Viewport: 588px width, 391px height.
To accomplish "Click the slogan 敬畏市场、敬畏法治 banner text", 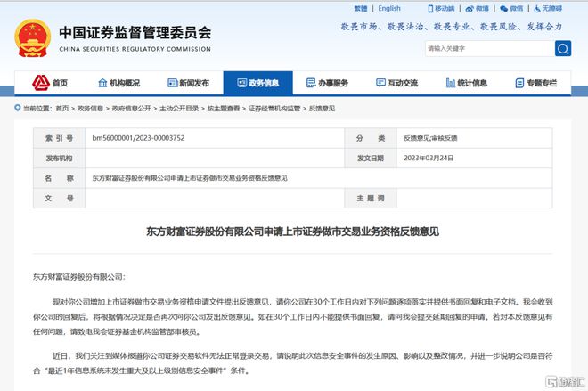I will (452, 26).
